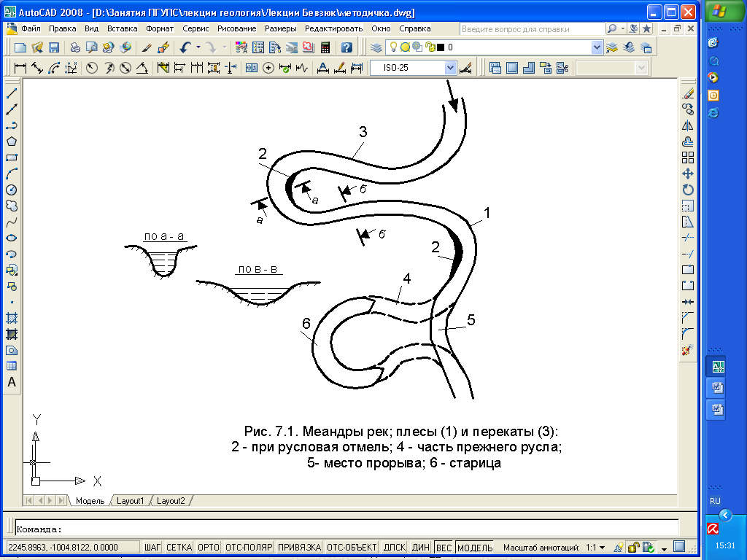The height and width of the screenshot is (560, 747).
Task: Click the clean screen button in status bar
Action: point(679,547)
